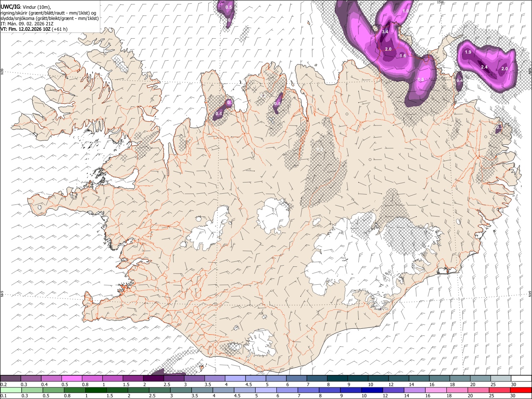Image resolution: width=532 pixels, height=399 pixels.
Task: Select the bright red swatch after 30
Action: [x=521, y=390]
